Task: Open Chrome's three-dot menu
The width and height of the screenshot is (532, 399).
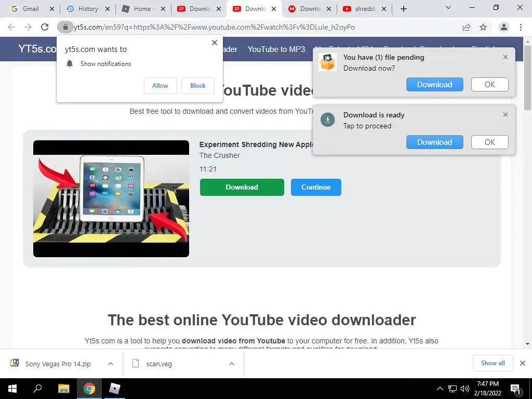Action: [x=521, y=27]
